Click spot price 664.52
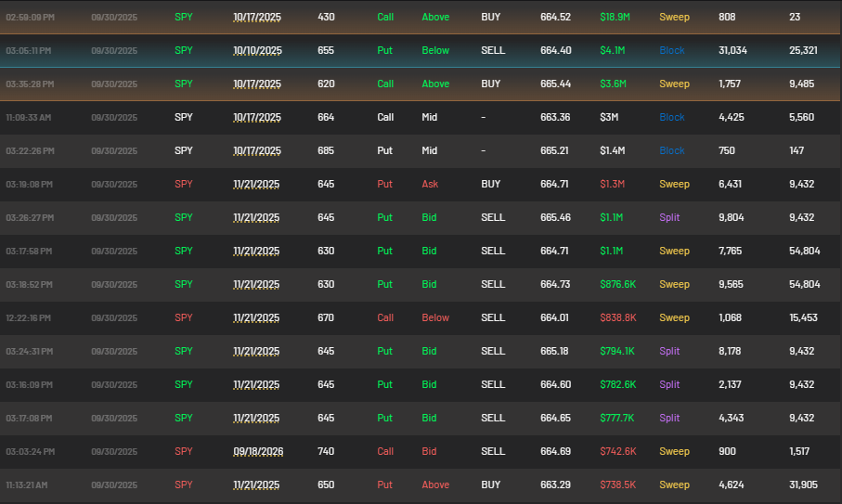The width and height of the screenshot is (842, 504). 555,18
